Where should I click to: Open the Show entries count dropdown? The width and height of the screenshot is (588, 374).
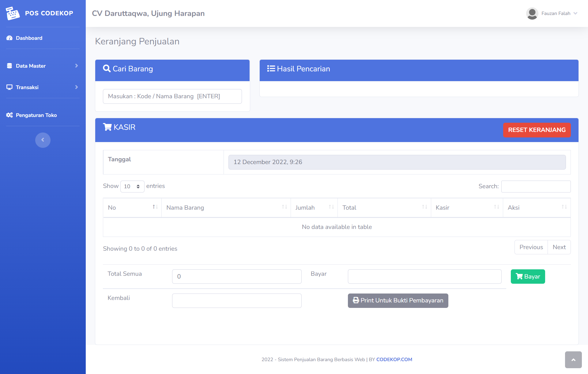(x=132, y=186)
